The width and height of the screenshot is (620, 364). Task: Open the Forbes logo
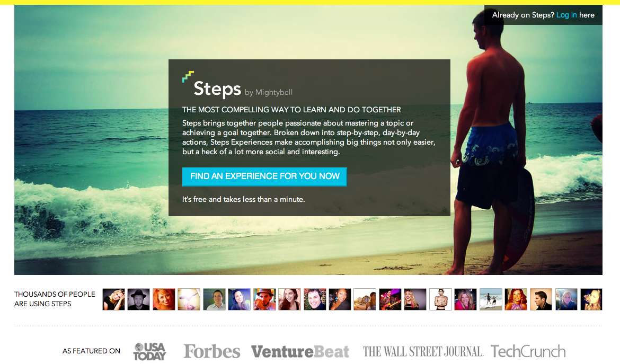212,351
